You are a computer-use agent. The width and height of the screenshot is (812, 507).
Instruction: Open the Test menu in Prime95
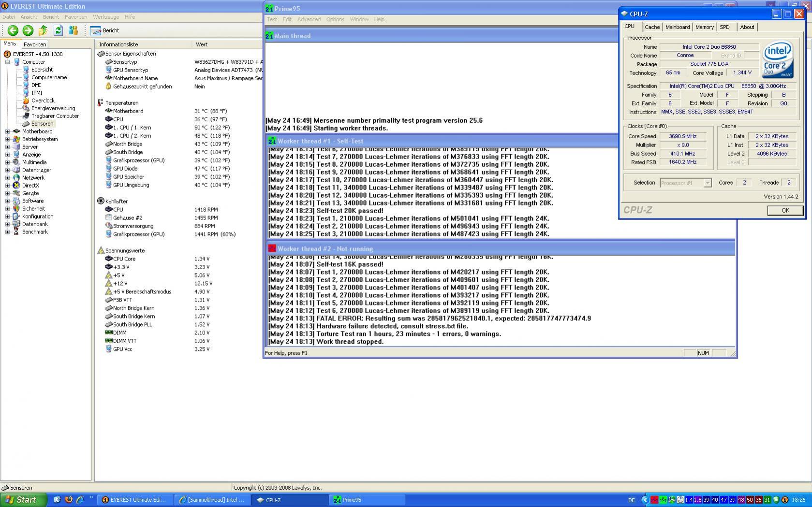272,19
